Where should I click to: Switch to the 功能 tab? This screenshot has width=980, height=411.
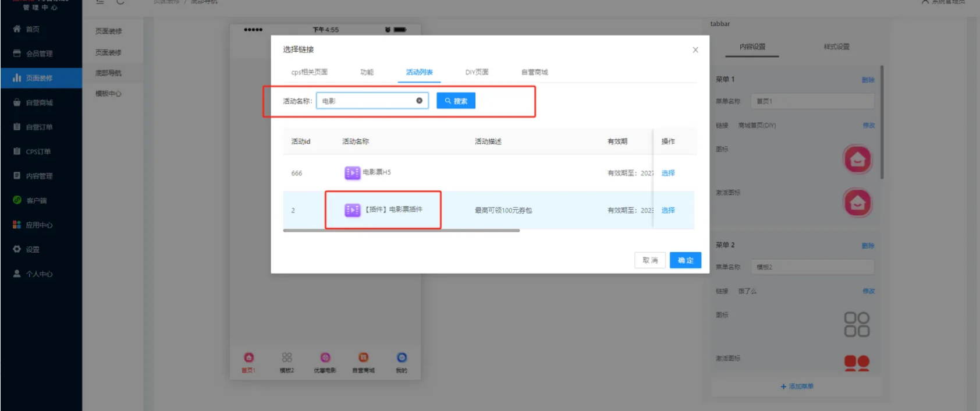pos(367,72)
